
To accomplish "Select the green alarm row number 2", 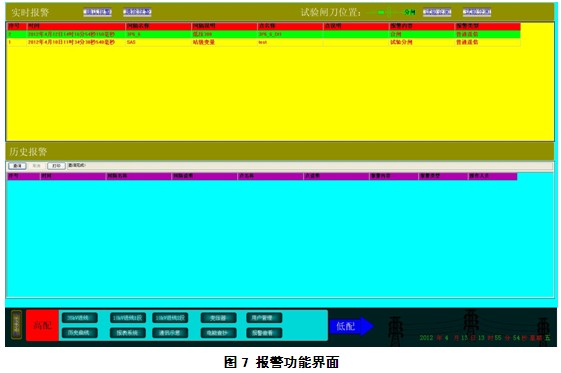I will click(264, 34).
